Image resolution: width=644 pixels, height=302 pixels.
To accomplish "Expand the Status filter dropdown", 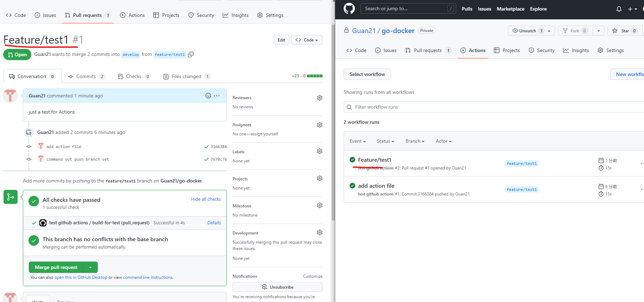I will tap(385, 141).
